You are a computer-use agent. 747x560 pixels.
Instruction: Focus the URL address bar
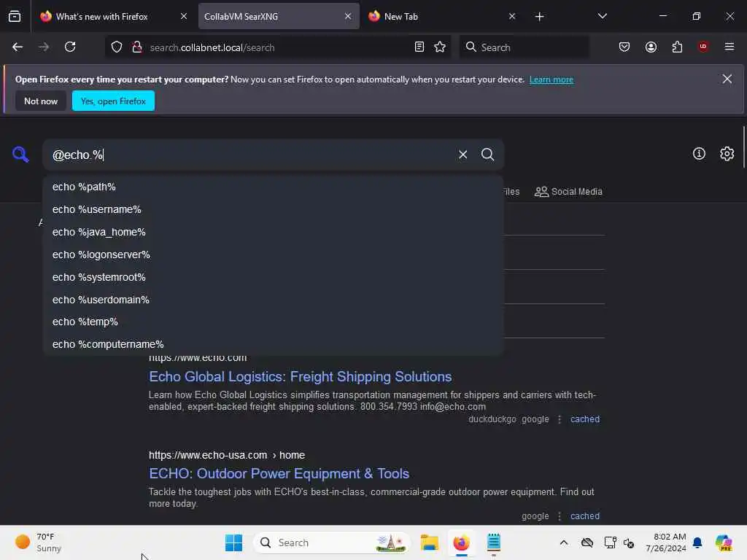coord(279,47)
